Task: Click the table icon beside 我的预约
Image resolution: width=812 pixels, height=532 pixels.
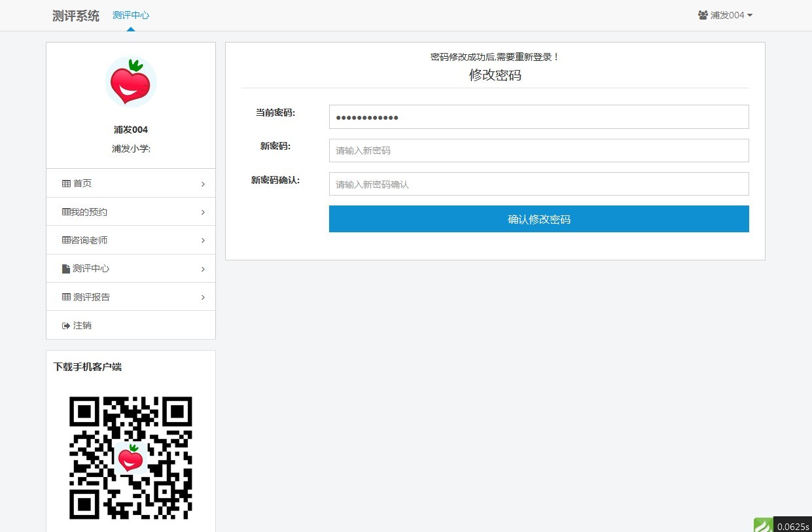Action: [66, 212]
